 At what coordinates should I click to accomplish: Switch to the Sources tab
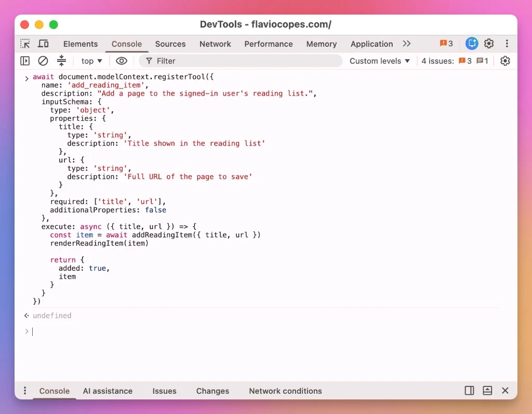tap(170, 44)
